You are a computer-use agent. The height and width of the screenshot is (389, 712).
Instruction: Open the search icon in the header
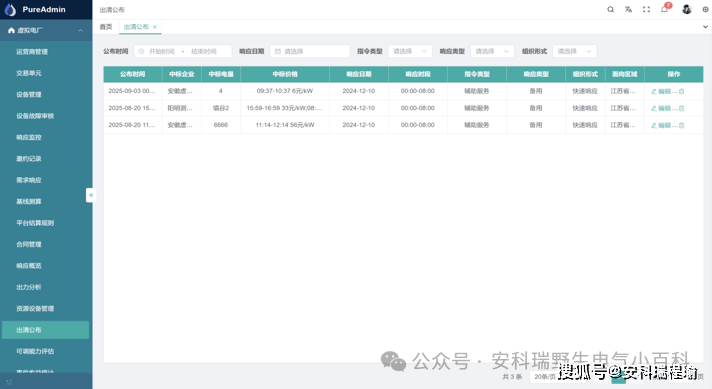[x=611, y=10]
